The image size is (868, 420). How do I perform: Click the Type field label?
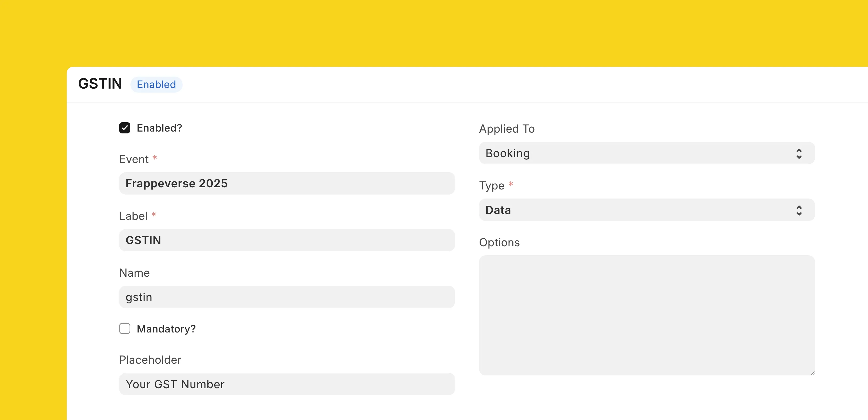pyautogui.click(x=492, y=185)
